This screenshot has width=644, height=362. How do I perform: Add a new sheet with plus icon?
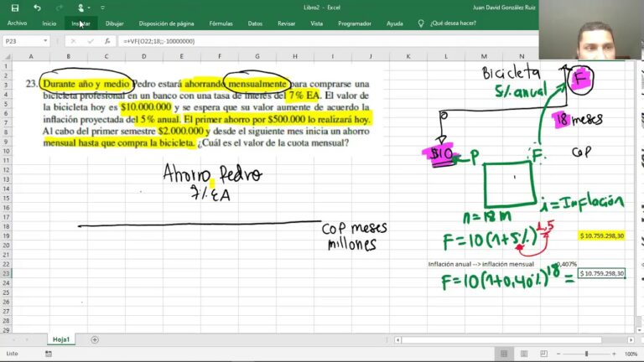pyautogui.click(x=95, y=339)
